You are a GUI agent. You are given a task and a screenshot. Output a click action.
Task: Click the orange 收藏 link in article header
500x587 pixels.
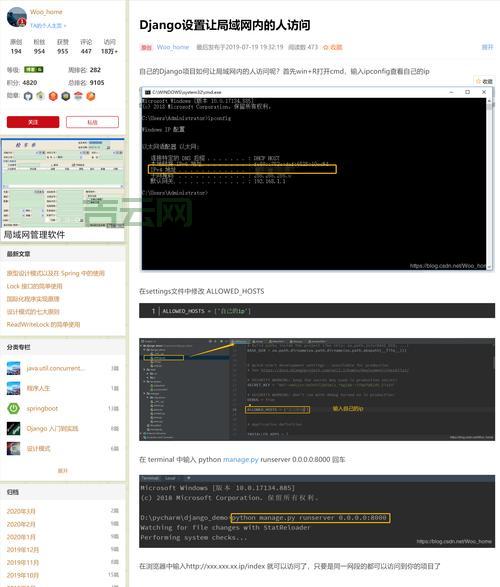tap(332, 47)
